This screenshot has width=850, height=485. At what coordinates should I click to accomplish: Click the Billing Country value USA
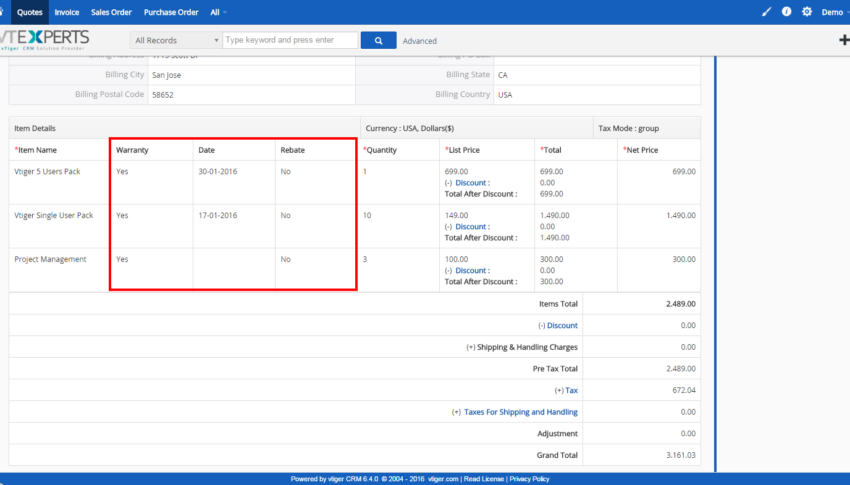tap(505, 95)
